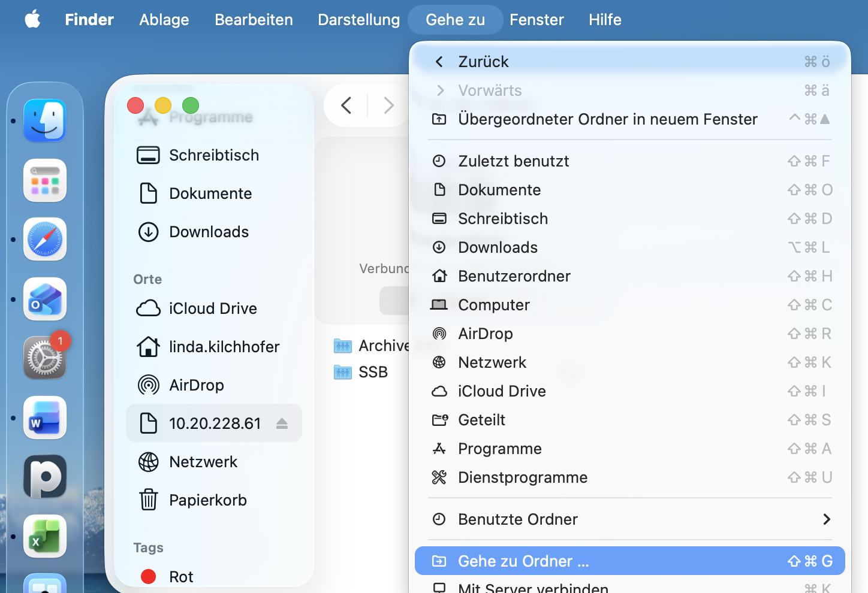Open the Ablage menu in menu bar

tap(164, 20)
